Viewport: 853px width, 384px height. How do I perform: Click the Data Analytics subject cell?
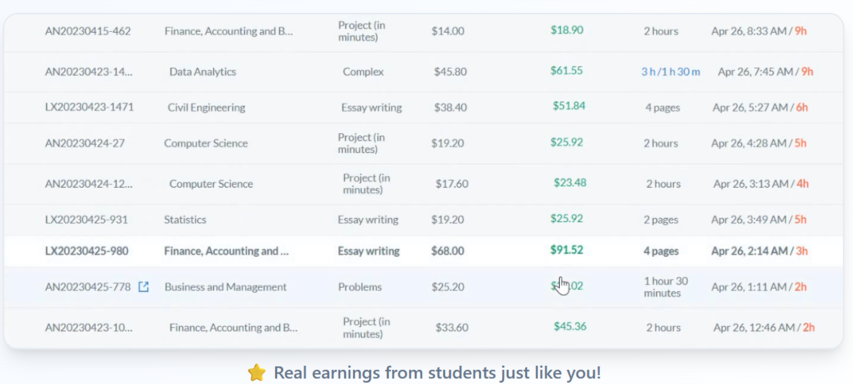(x=202, y=71)
